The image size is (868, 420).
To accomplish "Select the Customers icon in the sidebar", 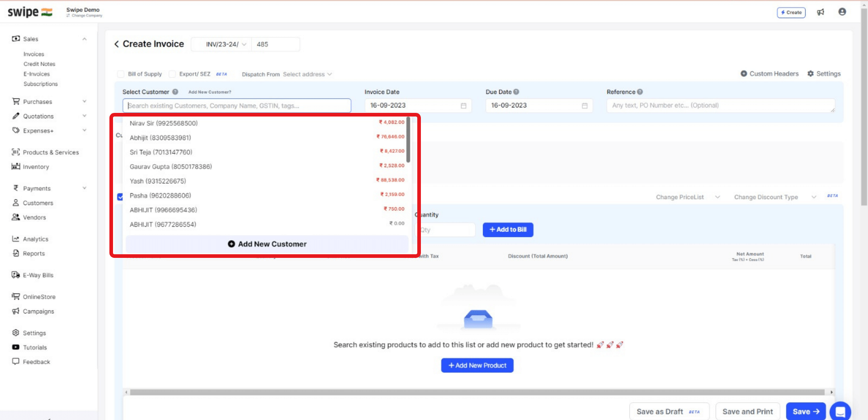I will pos(16,203).
